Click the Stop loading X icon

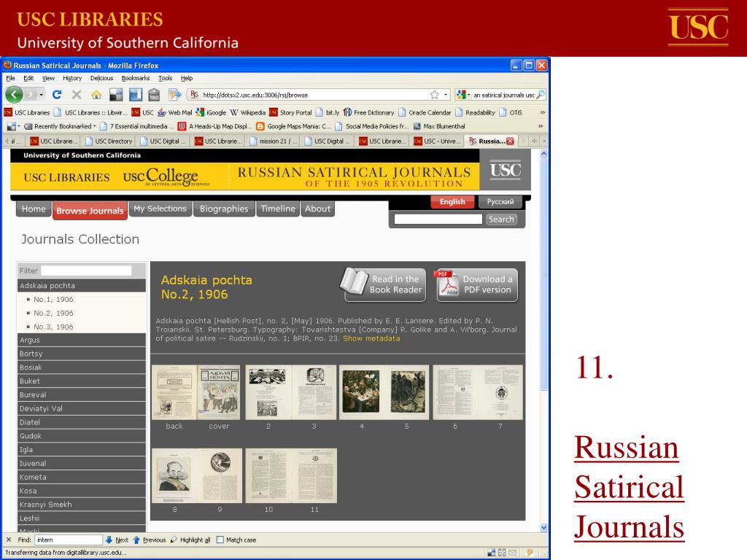(x=77, y=95)
